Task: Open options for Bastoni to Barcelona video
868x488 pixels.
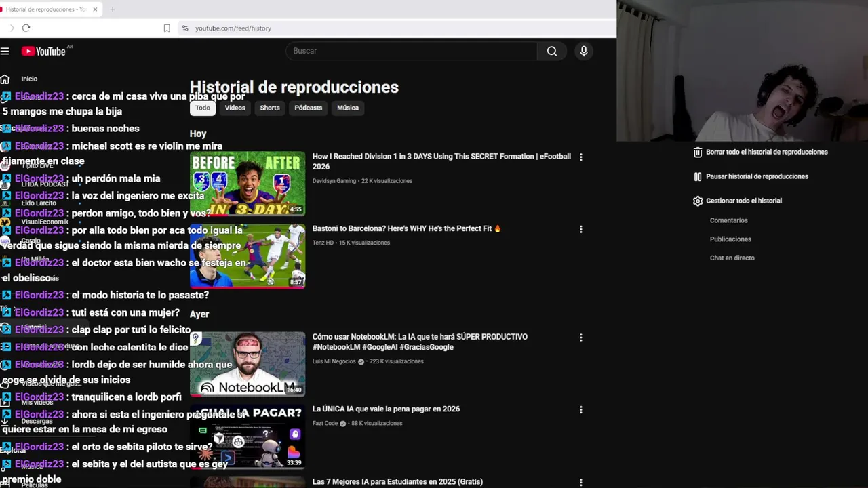Action: [580, 229]
